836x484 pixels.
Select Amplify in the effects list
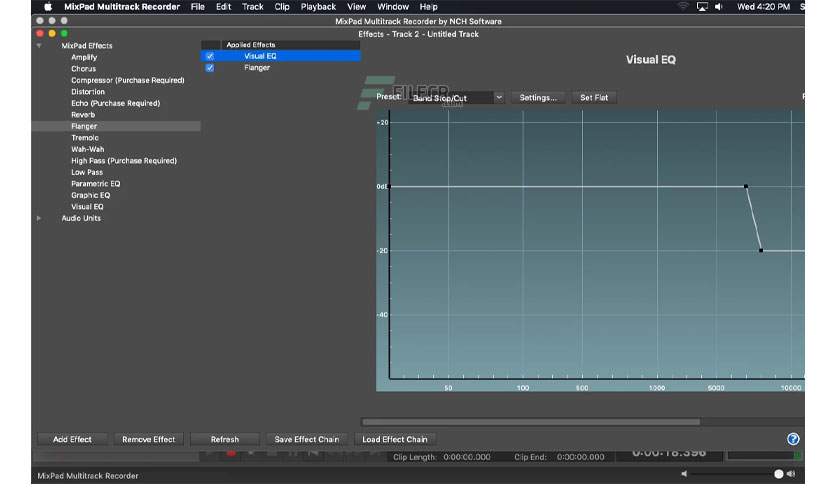[84, 57]
